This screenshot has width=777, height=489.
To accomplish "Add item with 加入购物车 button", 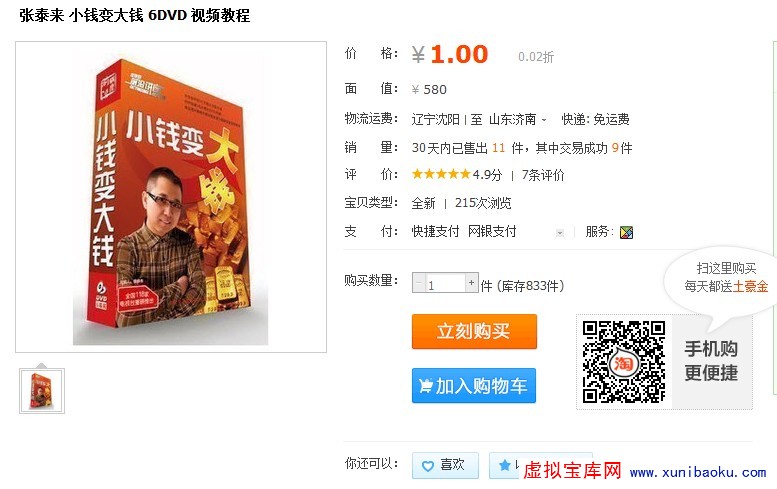I will coord(474,385).
